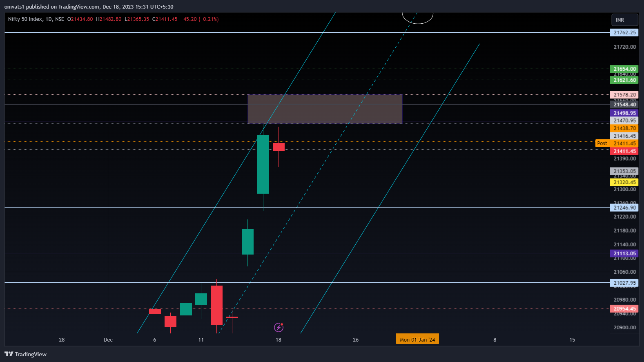Click the 20900.00 axis price tick
The width and height of the screenshot is (644, 362).
[625, 328]
